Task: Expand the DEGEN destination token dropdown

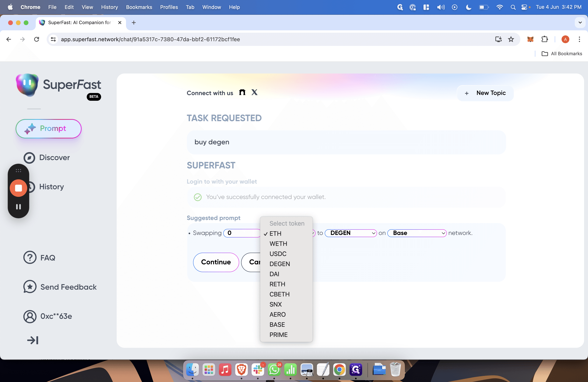Action: coord(351,233)
